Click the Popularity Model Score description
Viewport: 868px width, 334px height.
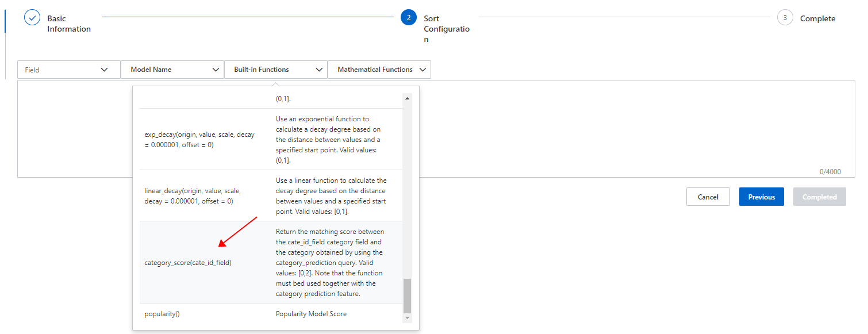pyautogui.click(x=311, y=314)
